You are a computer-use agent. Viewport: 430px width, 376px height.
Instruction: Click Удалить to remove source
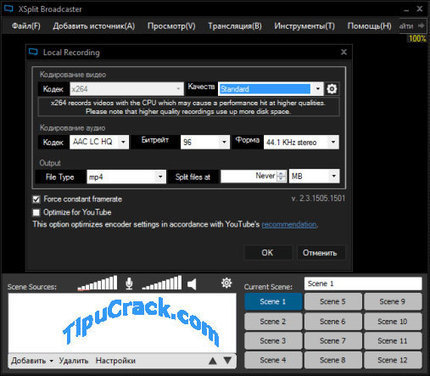pos(73,361)
